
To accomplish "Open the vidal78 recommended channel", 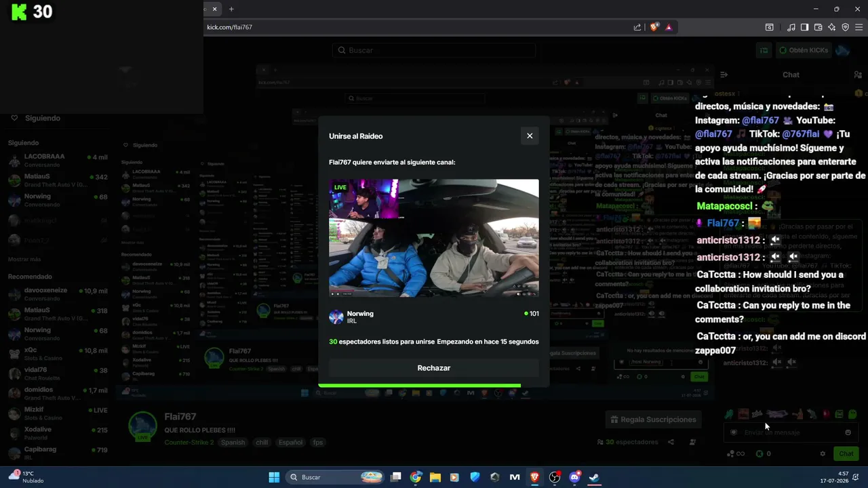I will 58,374.
